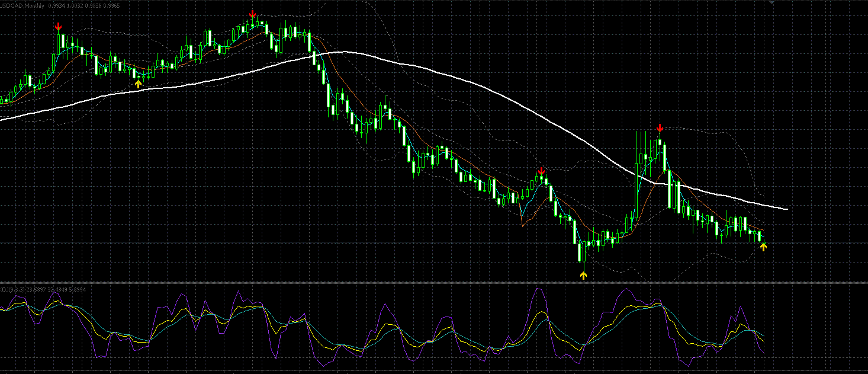Click the chart shift triangle marker at top
Viewport: 868px width, 374px height.
click(x=771, y=4)
